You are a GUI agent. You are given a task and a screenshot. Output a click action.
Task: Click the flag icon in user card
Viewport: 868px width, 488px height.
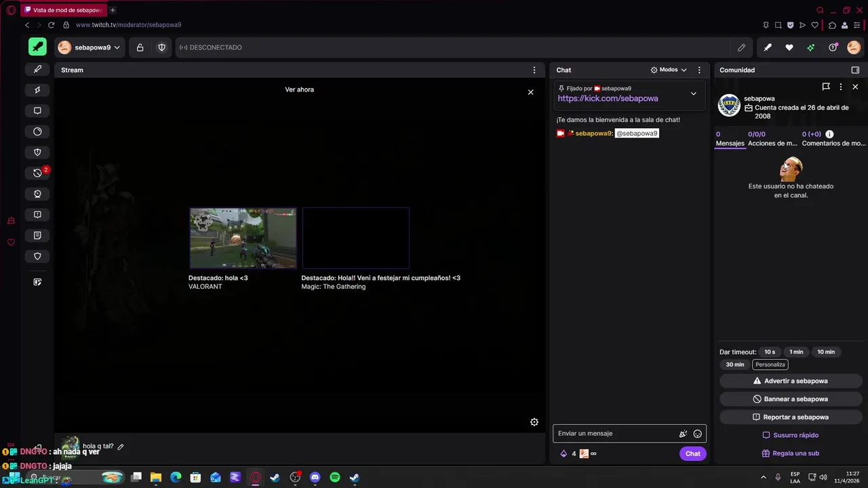(826, 87)
